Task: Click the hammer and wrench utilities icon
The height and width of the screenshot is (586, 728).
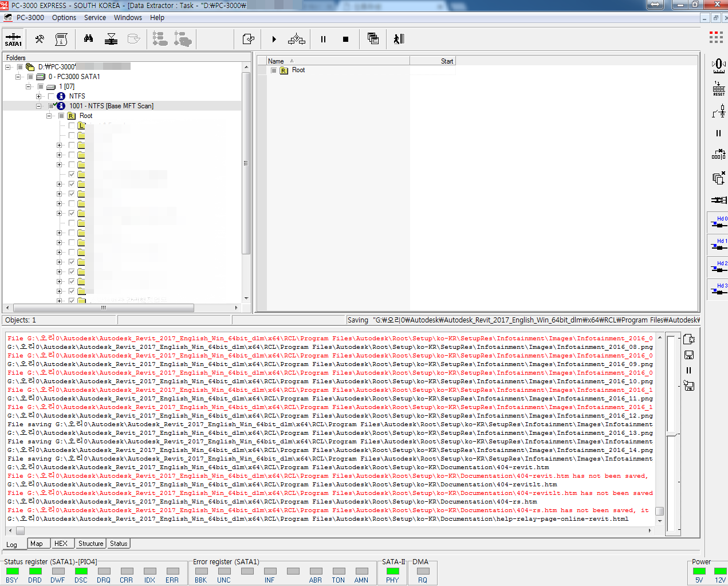Action: click(x=40, y=39)
